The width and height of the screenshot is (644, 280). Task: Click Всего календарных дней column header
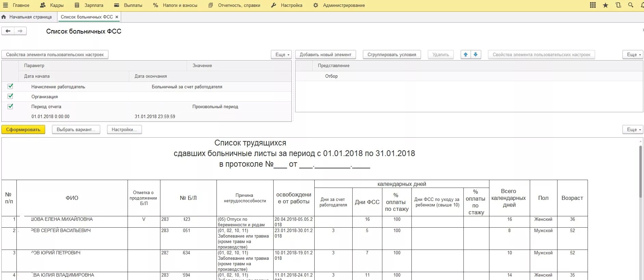[509, 198]
